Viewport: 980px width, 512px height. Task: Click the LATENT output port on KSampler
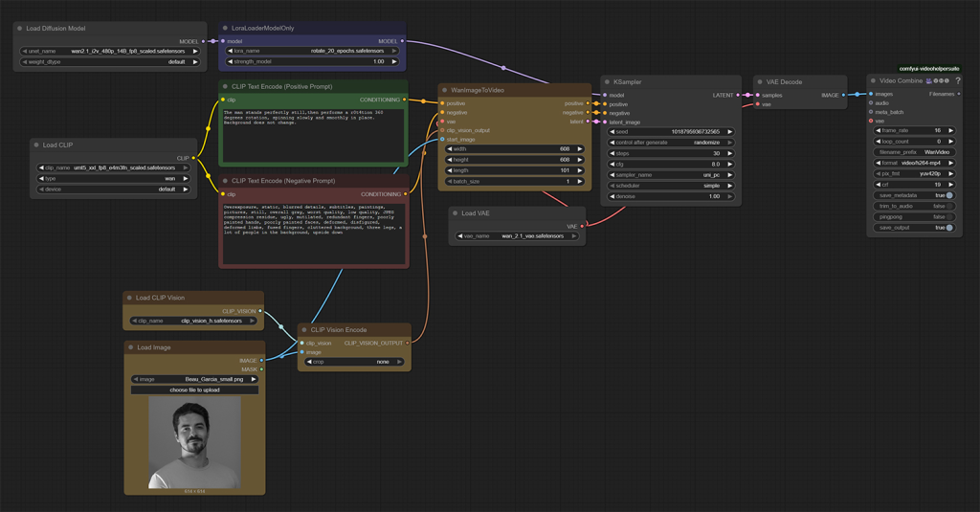[x=737, y=95]
